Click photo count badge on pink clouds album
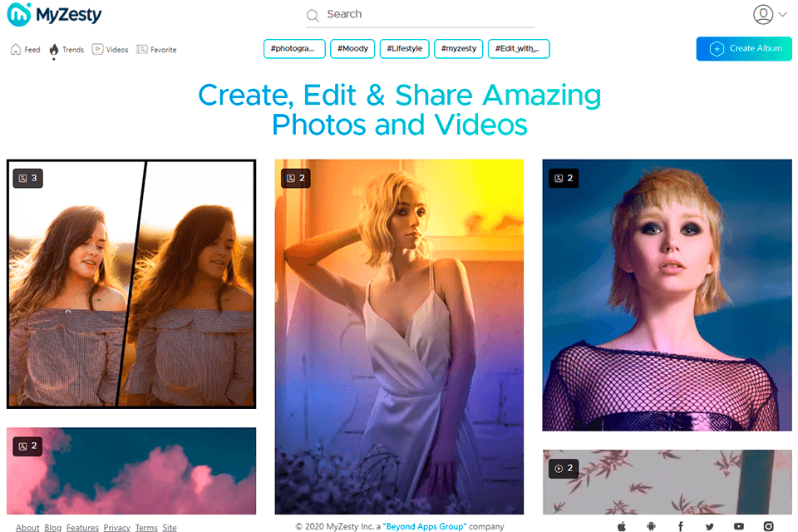798x532 pixels. 28,446
